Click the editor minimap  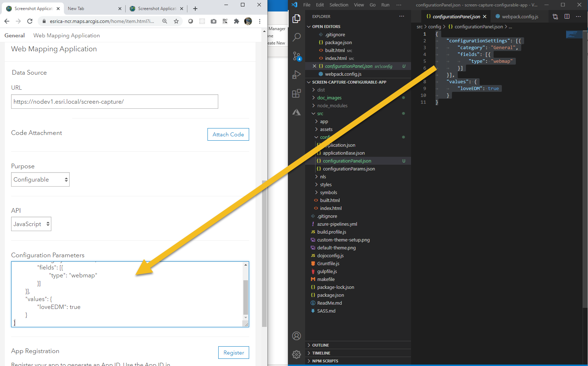[x=574, y=34]
